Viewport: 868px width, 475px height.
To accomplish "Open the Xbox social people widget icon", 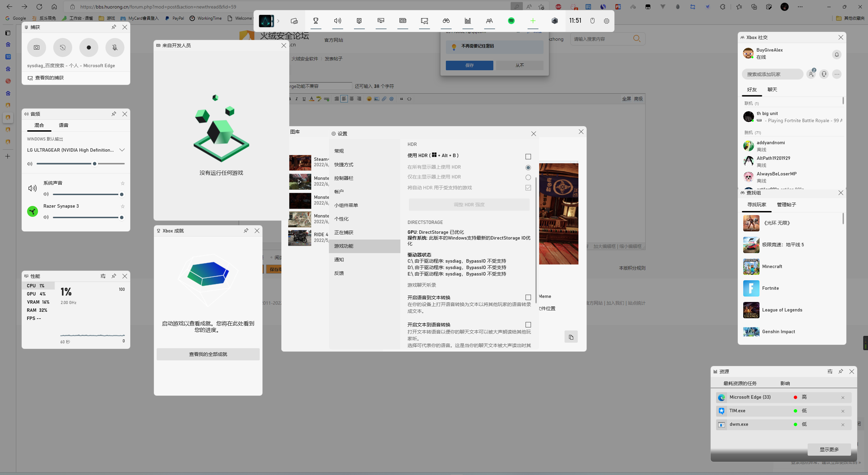I will pos(489,21).
